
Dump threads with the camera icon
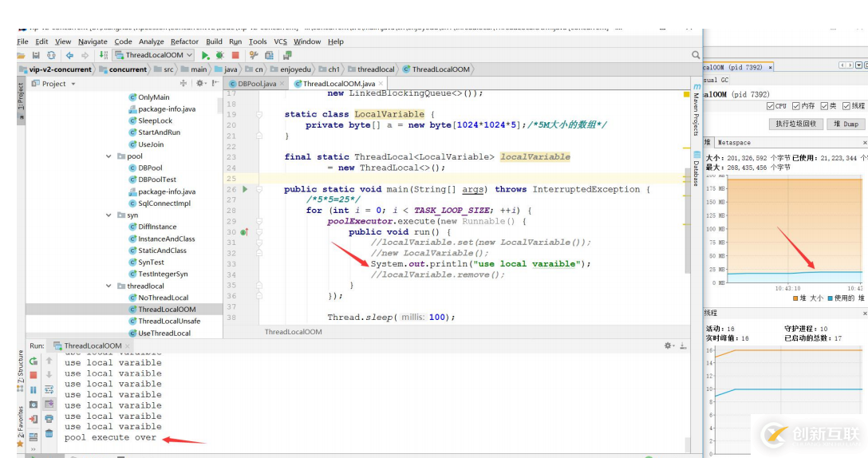(34, 405)
